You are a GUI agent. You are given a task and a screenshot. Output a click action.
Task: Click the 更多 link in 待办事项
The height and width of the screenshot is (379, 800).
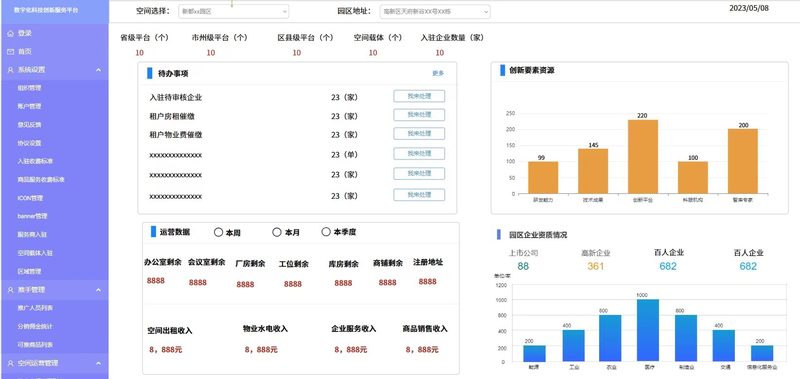click(438, 73)
